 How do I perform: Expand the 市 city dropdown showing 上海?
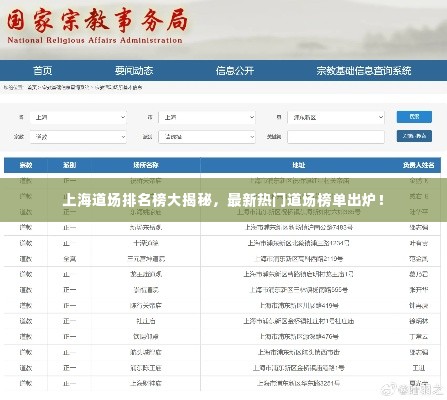click(x=207, y=117)
